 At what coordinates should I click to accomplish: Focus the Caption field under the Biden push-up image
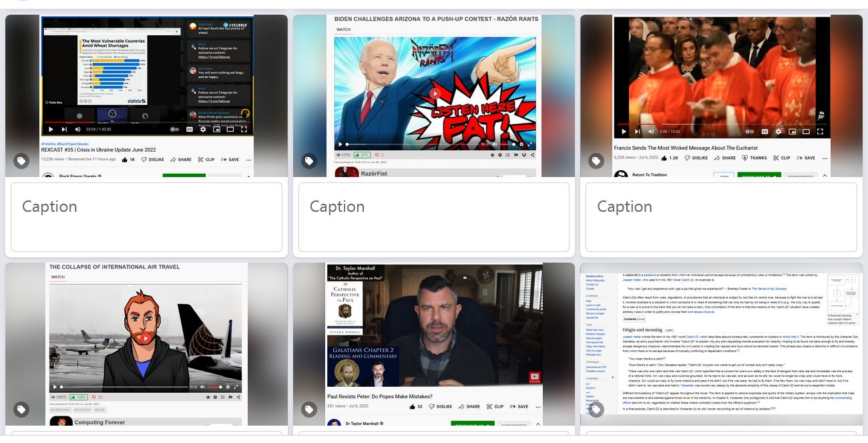[x=434, y=217]
